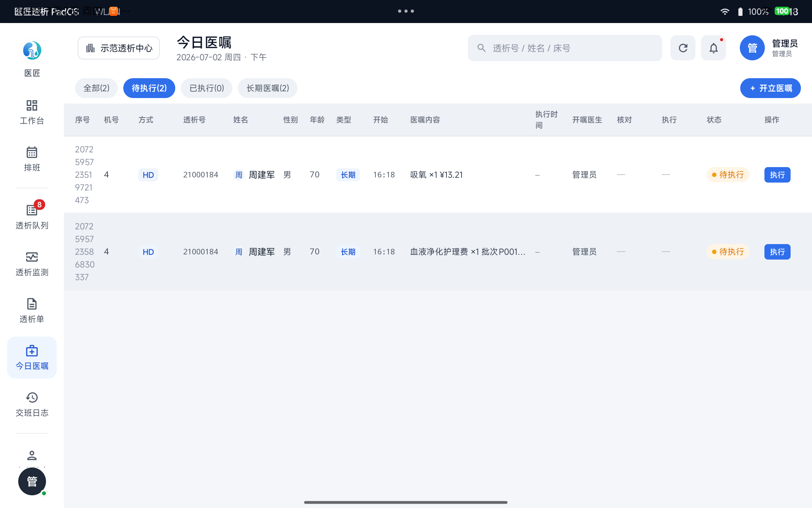Click the 吸氧 ×1 ¥13.21 order content
Screen dimensions: 812x508
(437, 175)
